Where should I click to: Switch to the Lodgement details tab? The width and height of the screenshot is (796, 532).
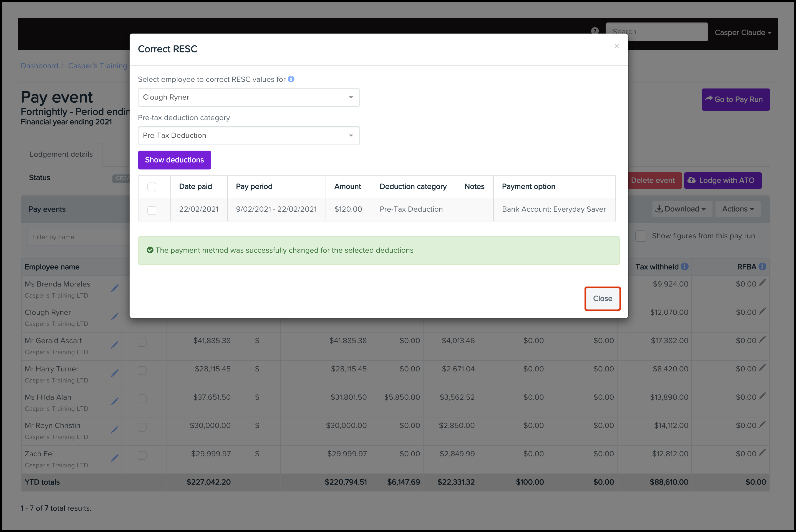click(61, 154)
